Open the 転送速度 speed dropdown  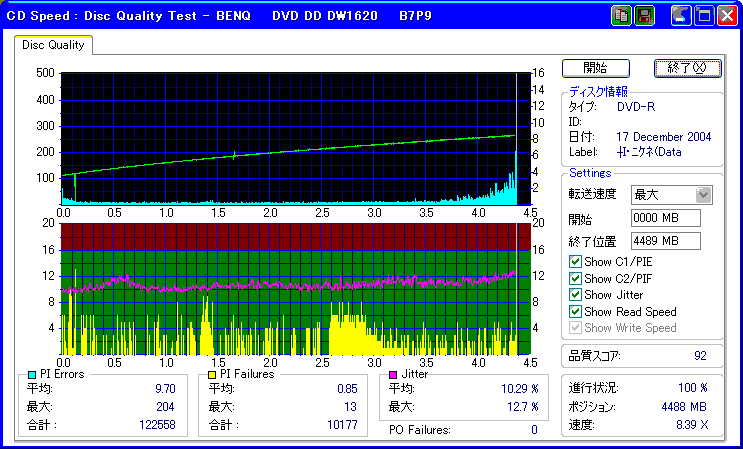pyautogui.click(x=704, y=195)
